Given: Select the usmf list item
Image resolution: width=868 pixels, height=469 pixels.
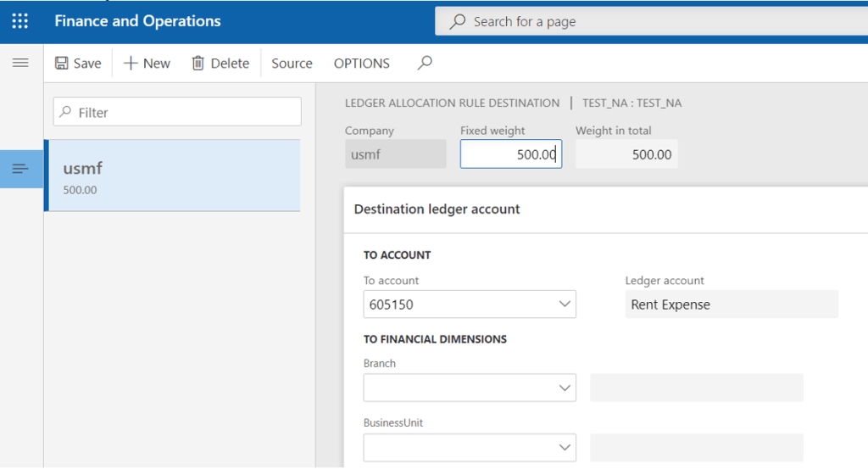Looking at the screenshot, I should [172, 176].
